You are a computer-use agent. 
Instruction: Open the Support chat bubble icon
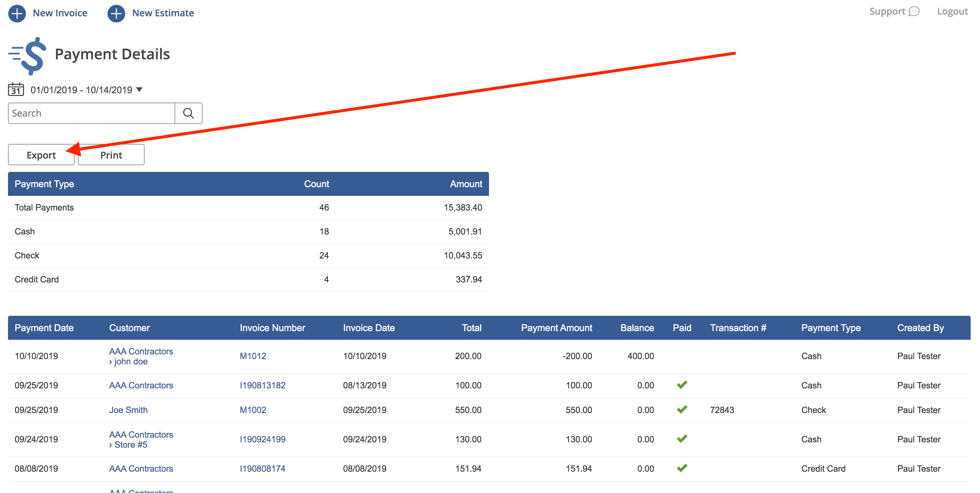915,11
